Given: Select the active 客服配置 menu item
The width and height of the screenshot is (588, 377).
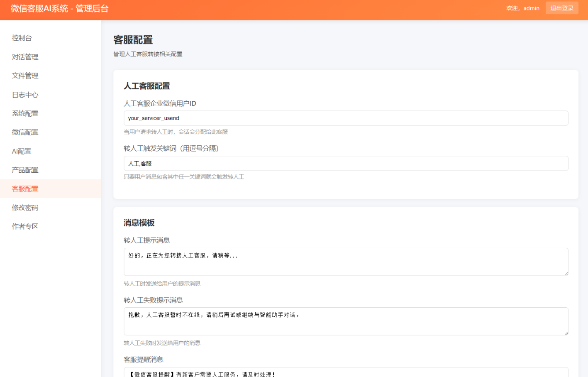Looking at the screenshot, I should coord(25,188).
